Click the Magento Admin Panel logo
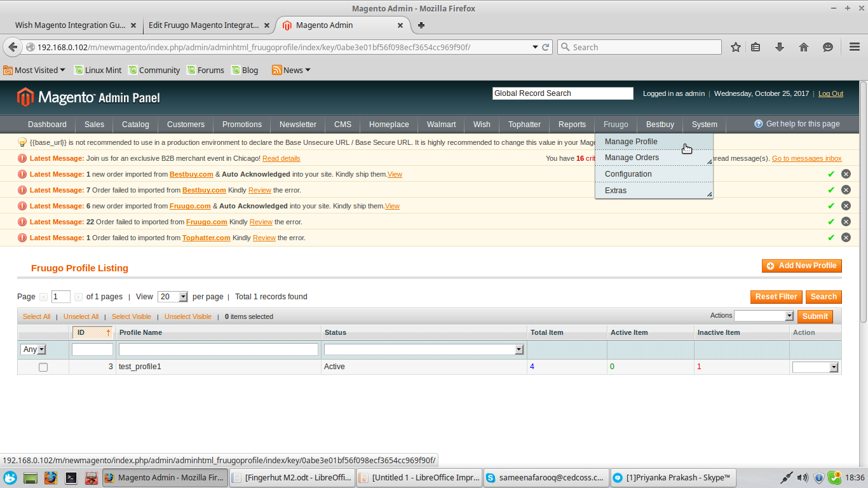This screenshot has height=488, width=868. (89, 97)
